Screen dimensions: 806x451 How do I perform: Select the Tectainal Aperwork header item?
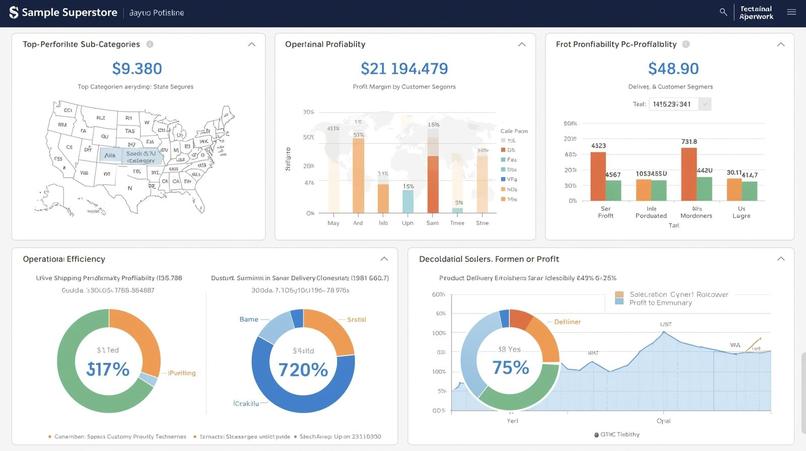(756, 12)
